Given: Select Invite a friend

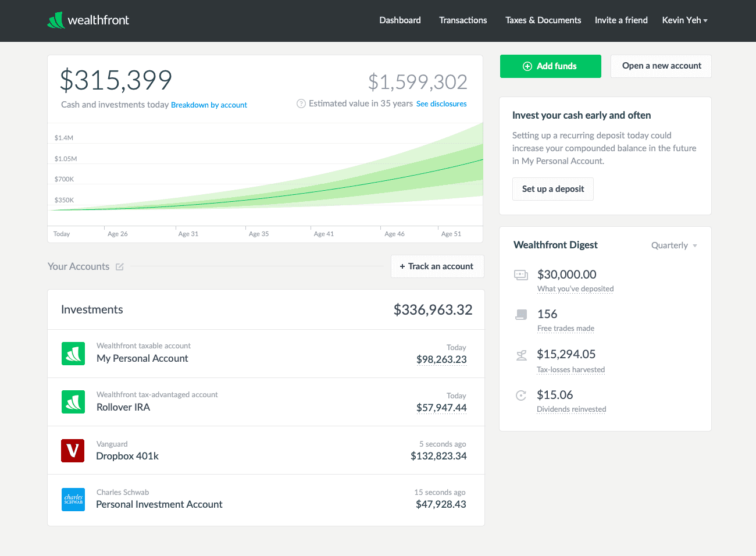Looking at the screenshot, I should tap(621, 20).
